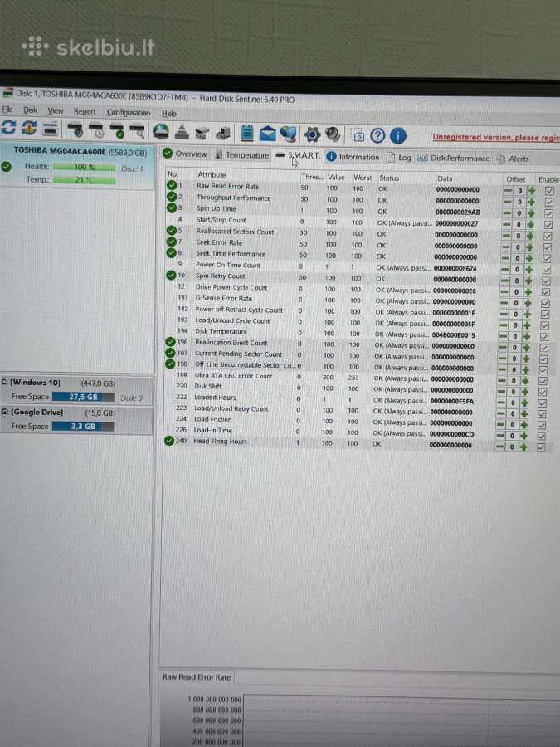
Task: Switch to the Alerts tab
Action: (x=514, y=159)
